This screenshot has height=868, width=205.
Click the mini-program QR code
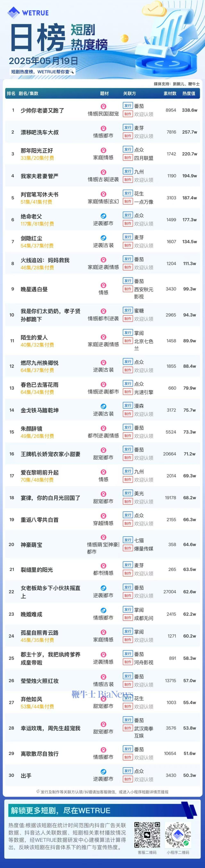point(178,835)
